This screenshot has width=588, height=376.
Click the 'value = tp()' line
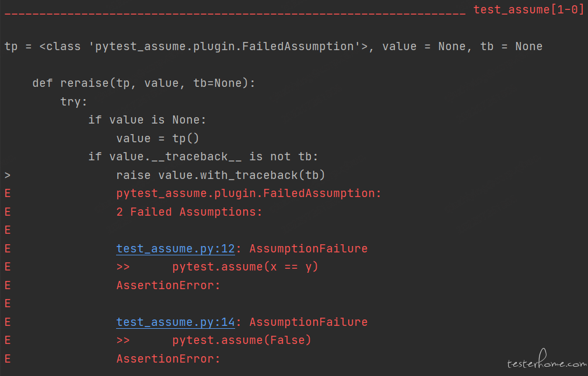pos(157,138)
